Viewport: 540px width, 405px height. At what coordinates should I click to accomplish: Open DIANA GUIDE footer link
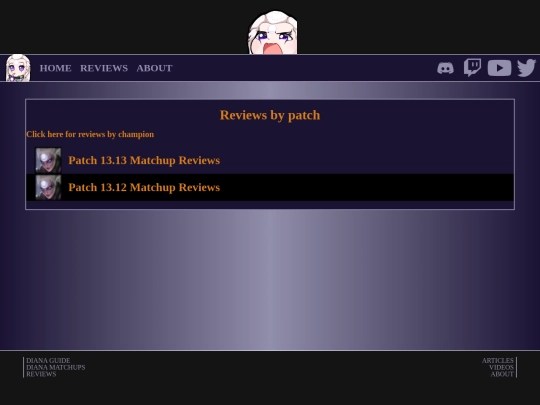48,361
